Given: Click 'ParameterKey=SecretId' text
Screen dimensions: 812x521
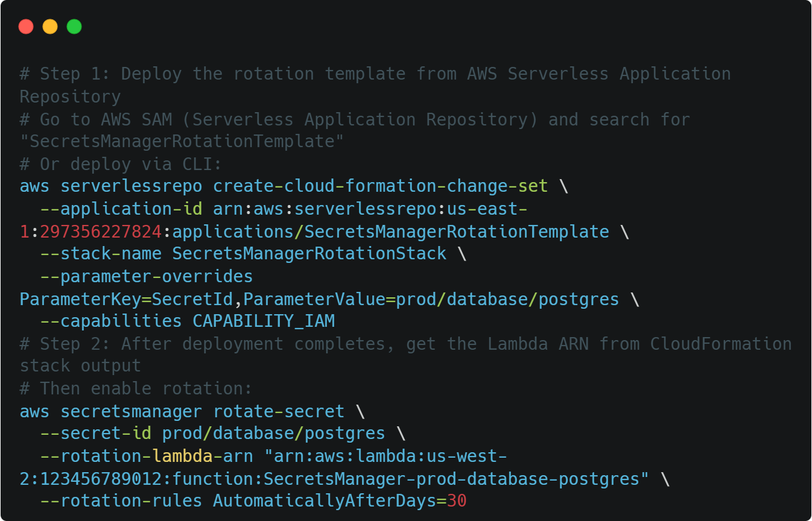Looking at the screenshot, I should [125, 299].
